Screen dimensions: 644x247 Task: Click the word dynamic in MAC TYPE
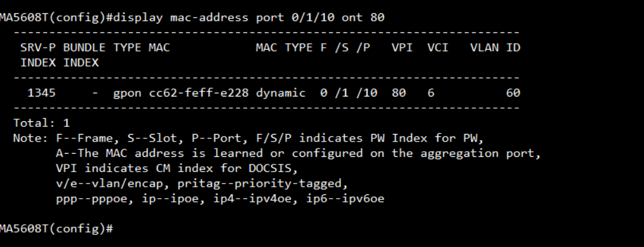tap(281, 93)
